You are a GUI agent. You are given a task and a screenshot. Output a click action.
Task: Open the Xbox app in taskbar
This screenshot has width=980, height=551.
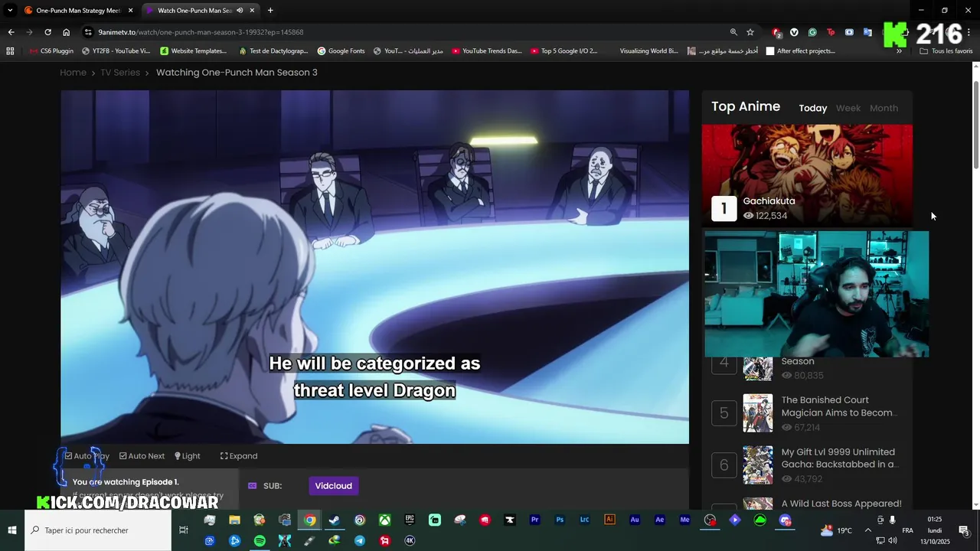[384, 520]
